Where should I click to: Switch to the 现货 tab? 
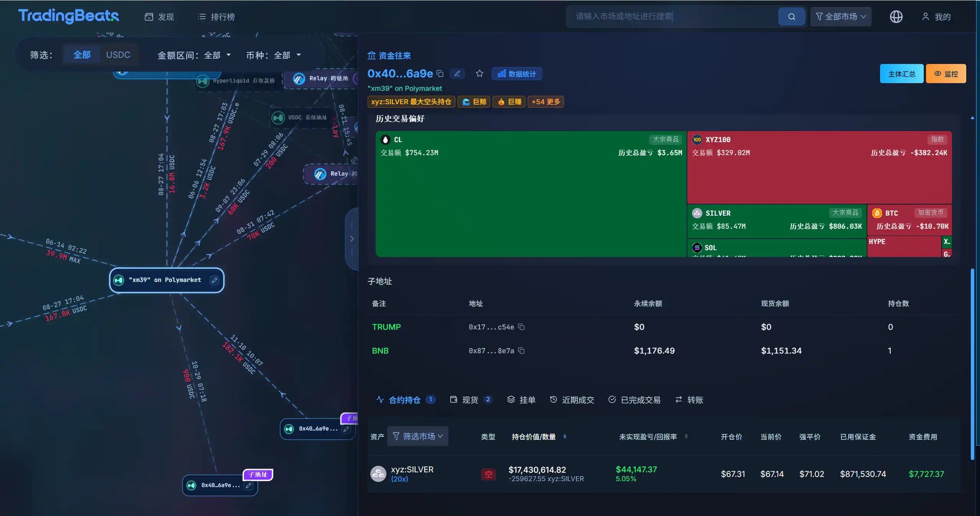point(471,400)
